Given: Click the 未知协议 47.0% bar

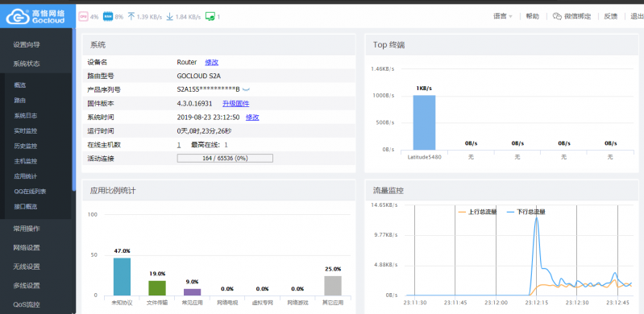Looking at the screenshot, I should [122, 277].
